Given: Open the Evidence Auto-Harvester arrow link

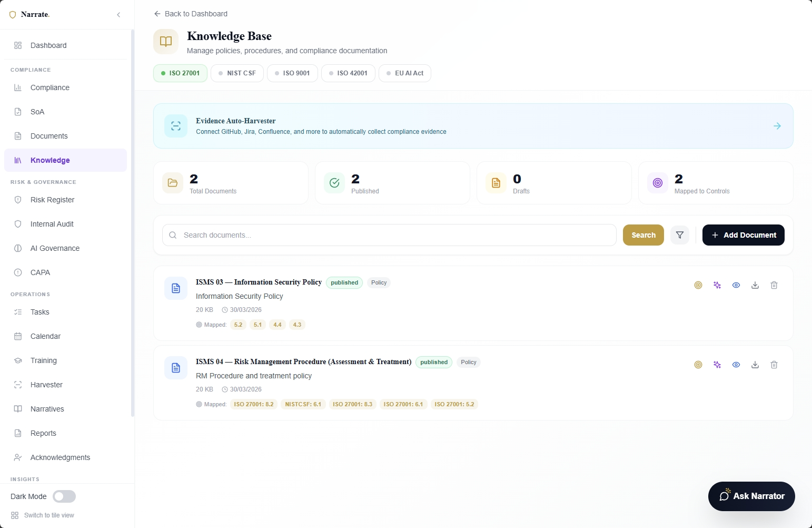Looking at the screenshot, I should [x=777, y=126].
